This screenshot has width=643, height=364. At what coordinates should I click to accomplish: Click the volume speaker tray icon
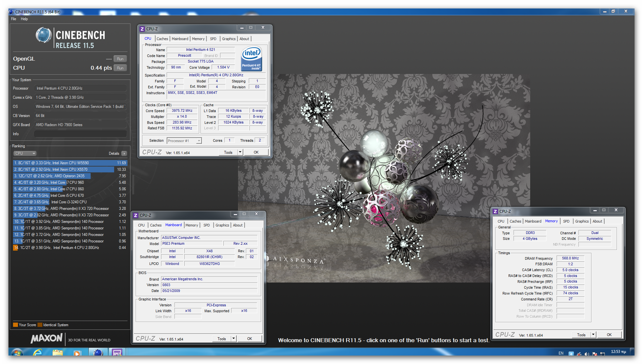tap(587, 353)
